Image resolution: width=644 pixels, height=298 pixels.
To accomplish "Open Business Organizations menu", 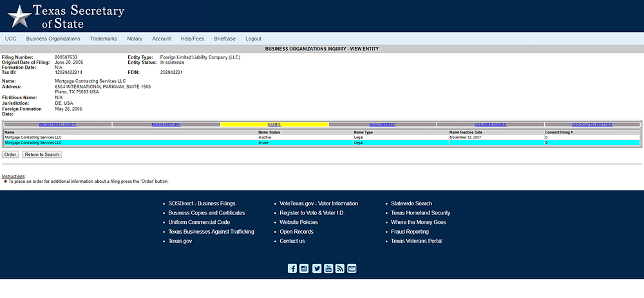I will click(x=53, y=39).
